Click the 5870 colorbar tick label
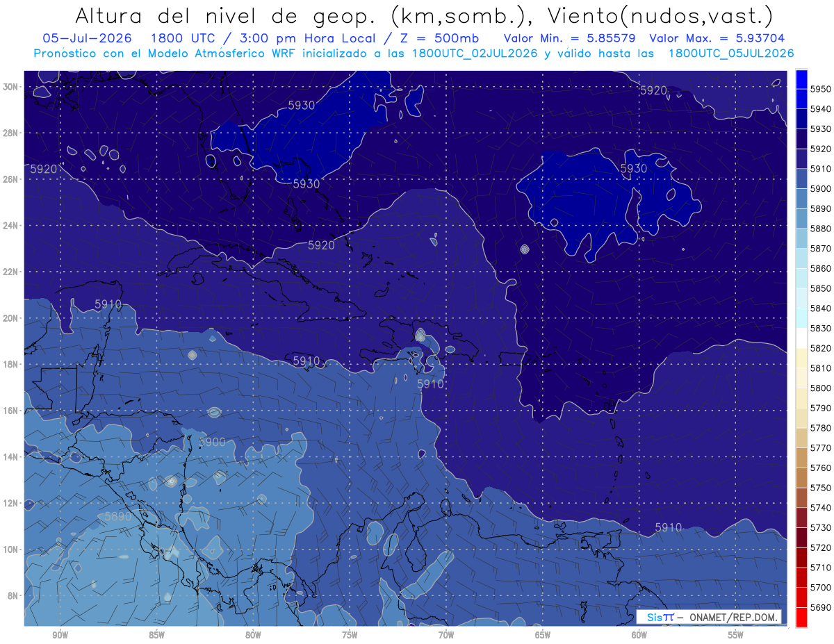The image size is (834, 644). click(x=820, y=249)
